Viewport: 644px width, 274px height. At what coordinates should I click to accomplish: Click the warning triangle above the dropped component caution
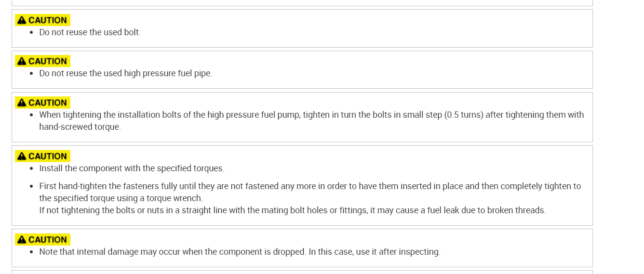coord(21,240)
